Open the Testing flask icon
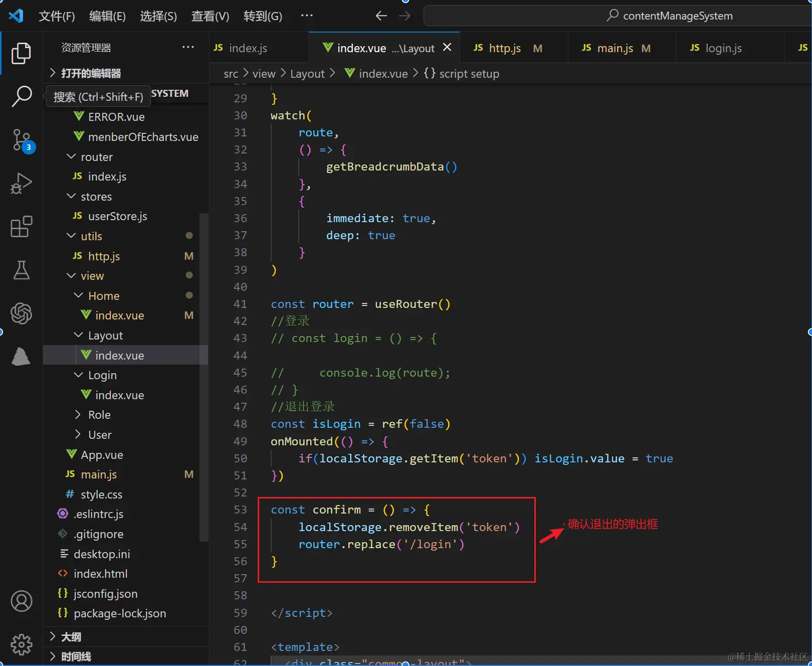Viewport: 812px width, 666px height. pyautogui.click(x=21, y=270)
